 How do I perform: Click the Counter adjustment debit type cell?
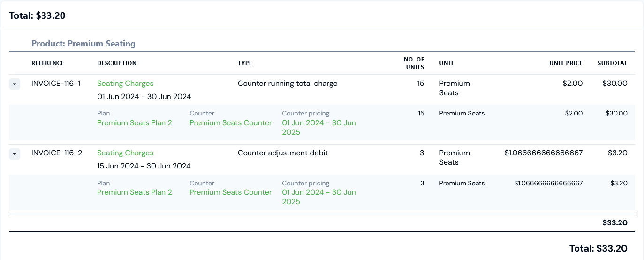pyautogui.click(x=283, y=153)
